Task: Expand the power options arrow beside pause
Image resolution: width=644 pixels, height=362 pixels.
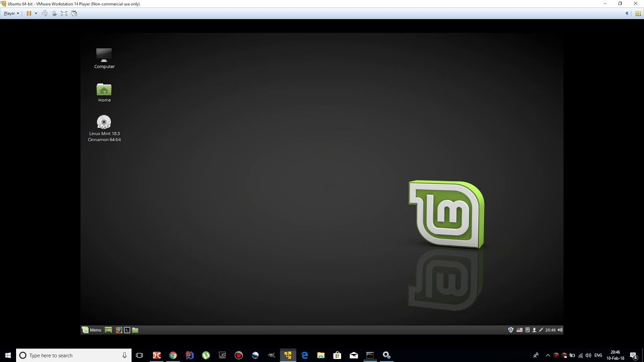Action: tap(36, 13)
